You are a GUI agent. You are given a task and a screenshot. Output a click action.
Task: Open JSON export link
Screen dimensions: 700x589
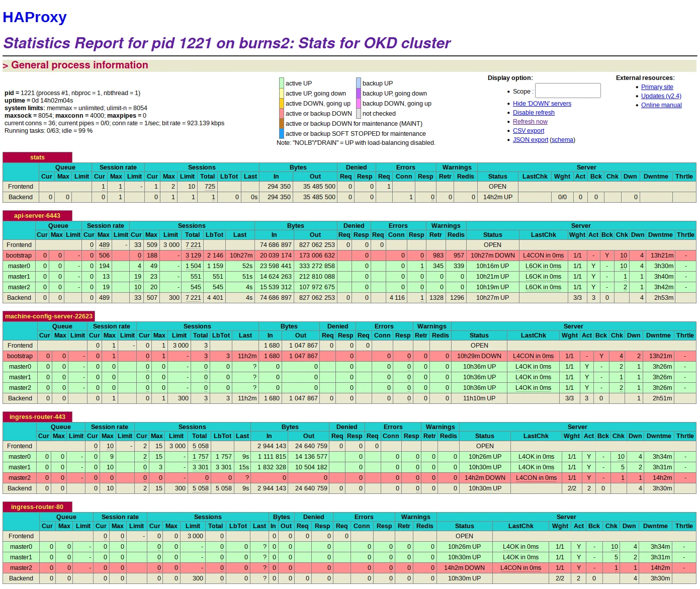click(x=531, y=140)
